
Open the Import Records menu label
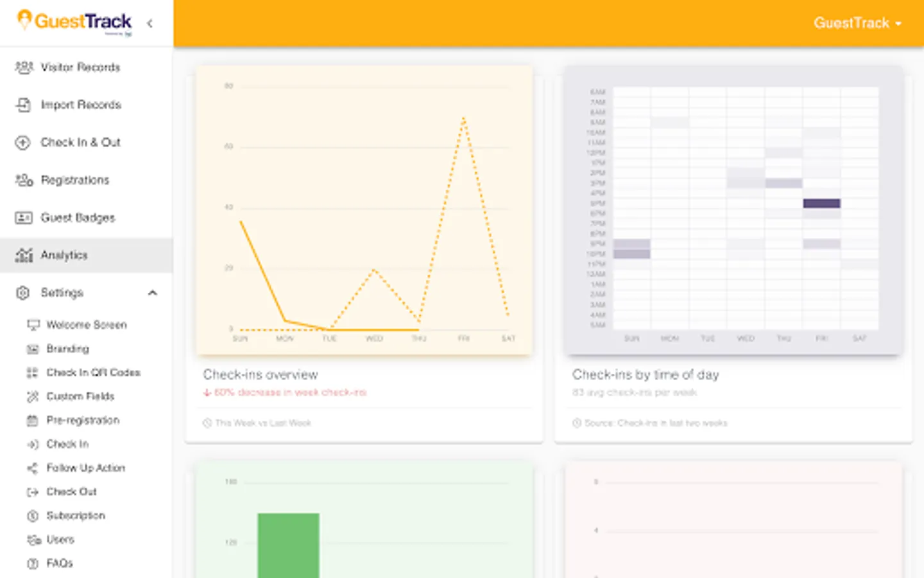click(x=81, y=105)
